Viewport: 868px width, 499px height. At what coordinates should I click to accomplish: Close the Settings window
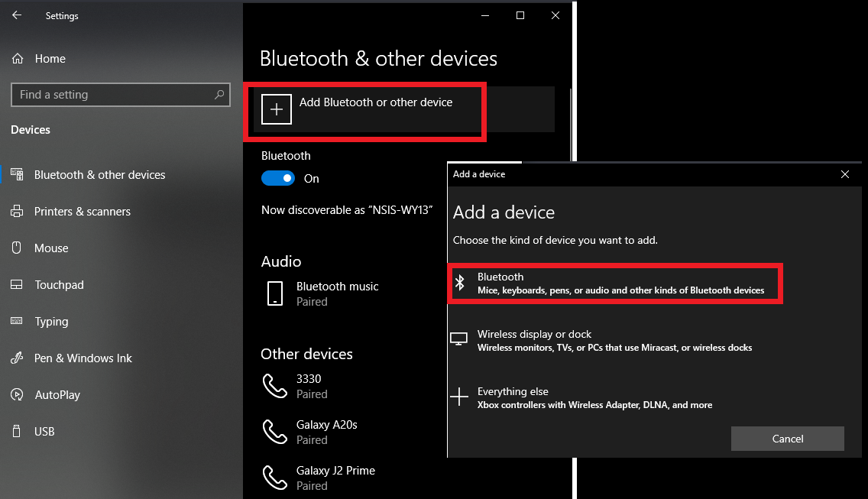click(x=555, y=15)
